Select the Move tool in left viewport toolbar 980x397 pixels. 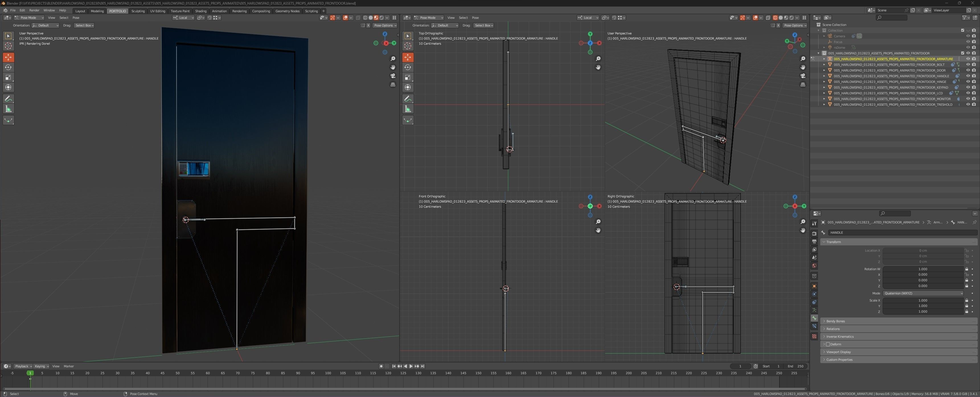8,57
